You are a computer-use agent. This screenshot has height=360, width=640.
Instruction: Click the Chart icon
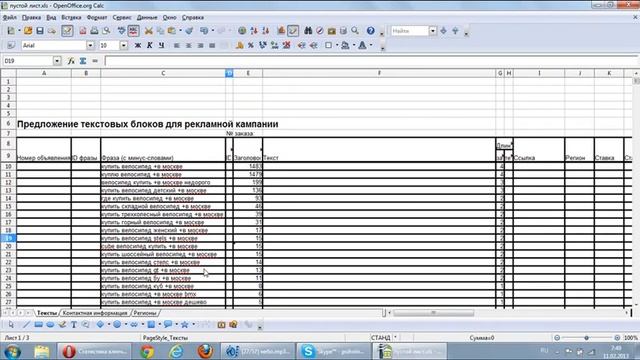[x=281, y=31]
